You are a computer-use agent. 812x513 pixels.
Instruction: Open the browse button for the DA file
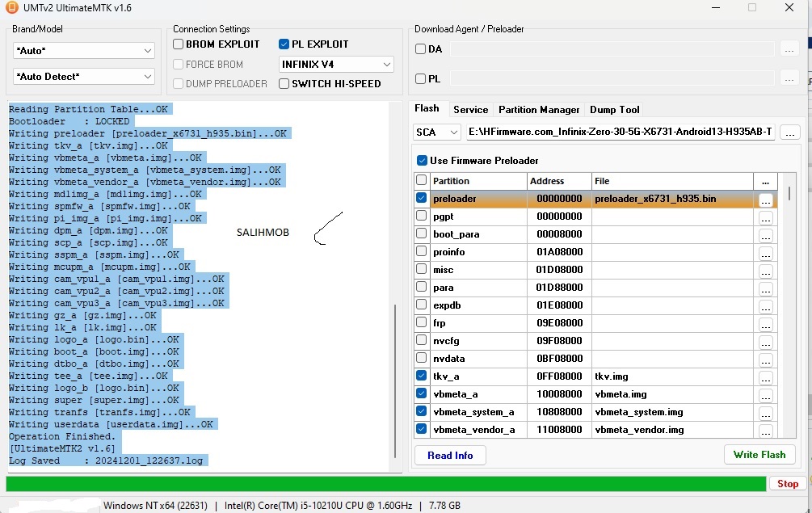(x=789, y=49)
